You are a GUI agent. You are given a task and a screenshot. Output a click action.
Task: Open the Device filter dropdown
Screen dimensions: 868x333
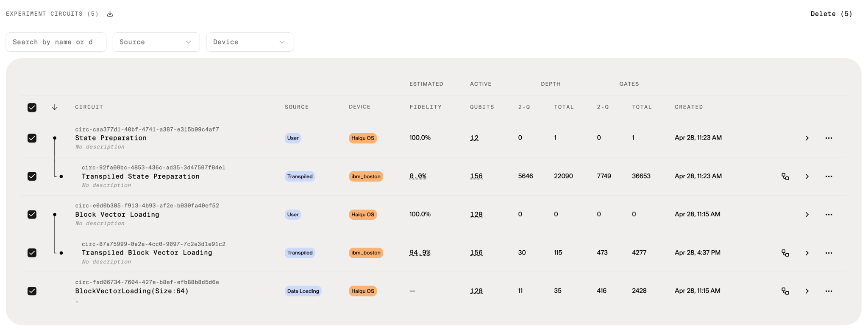point(250,42)
